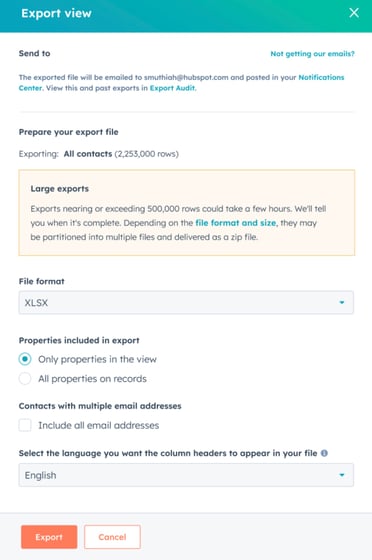Open the English column header language dropdown
This screenshot has height=560, width=372.
click(x=186, y=475)
